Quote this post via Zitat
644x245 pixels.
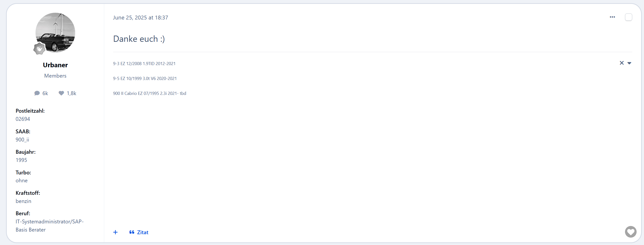click(139, 232)
